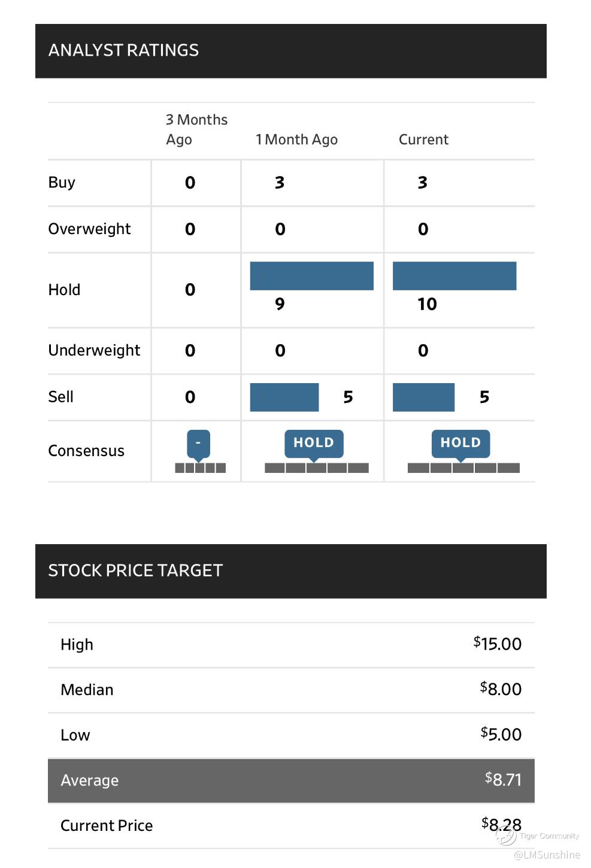
Task: Click the 3 Months Ago column heading
Action: coord(196,129)
